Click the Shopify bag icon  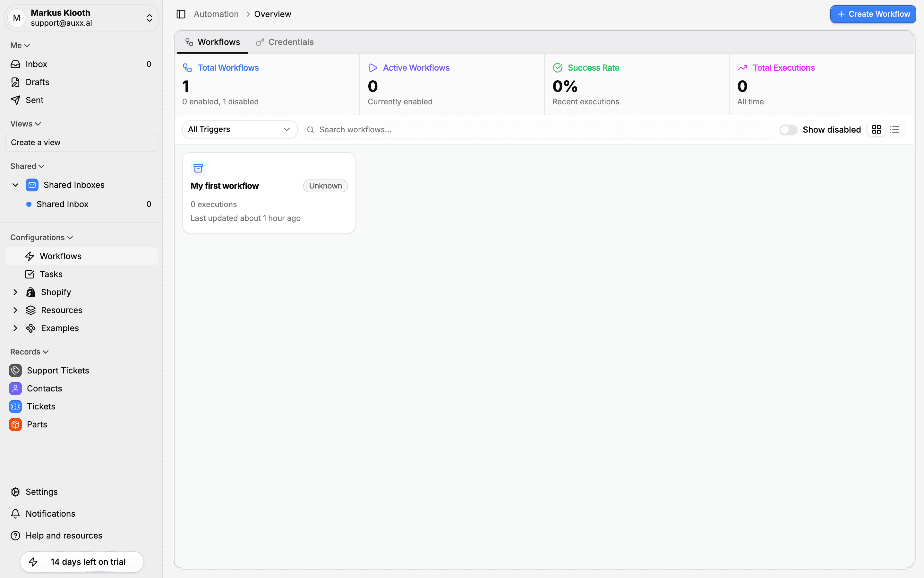coord(30,292)
